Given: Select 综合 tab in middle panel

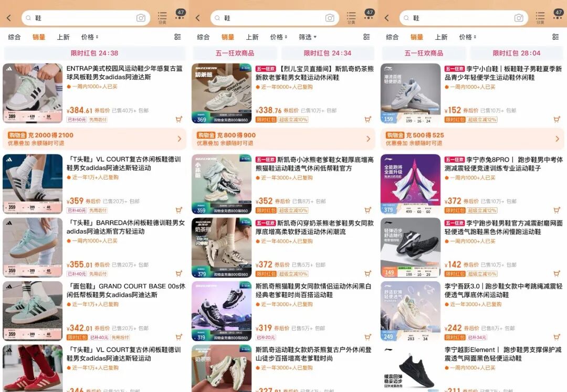Looking at the screenshot, I should (203, 37).
